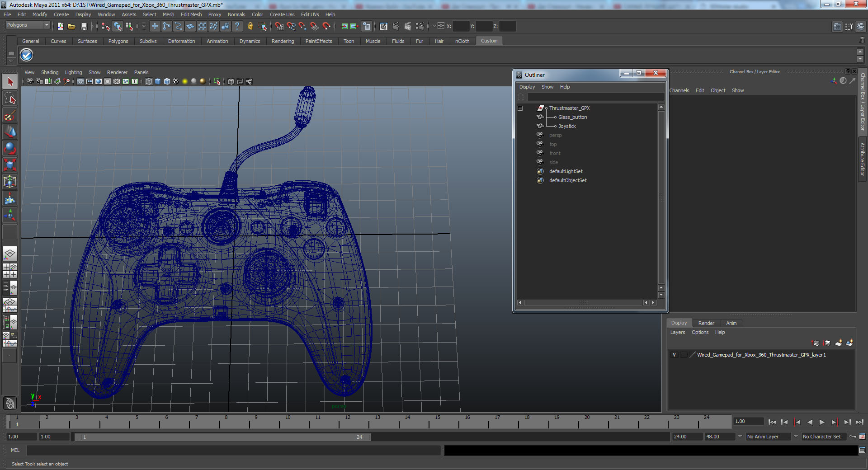Activate the Scale tool cube icon
The width and height of the screenshot is (868, 470).
10,165
